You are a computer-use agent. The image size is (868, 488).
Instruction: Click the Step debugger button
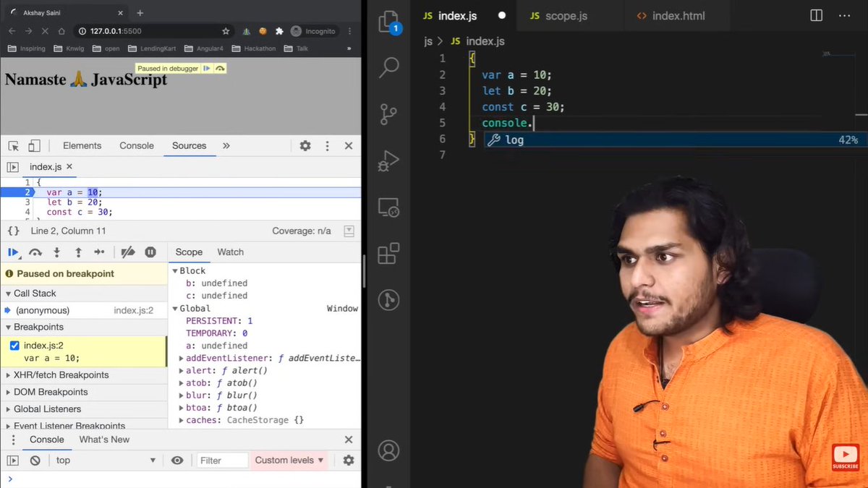click(x=100, y=252)
